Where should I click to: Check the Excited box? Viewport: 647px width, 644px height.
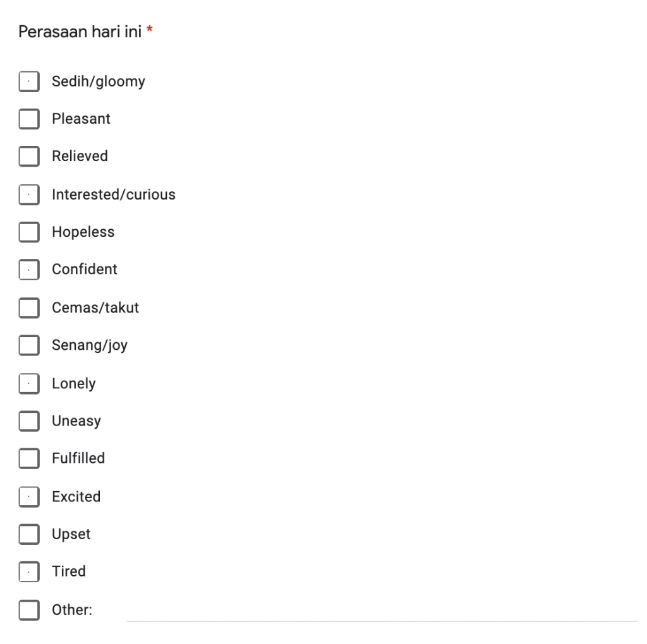(29, 497)
